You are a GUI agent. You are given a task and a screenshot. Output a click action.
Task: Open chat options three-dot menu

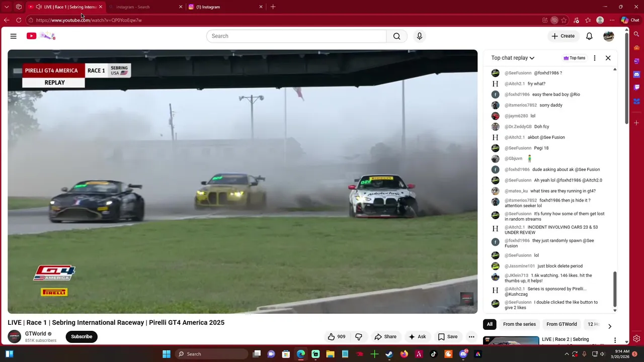coord(595,58)
